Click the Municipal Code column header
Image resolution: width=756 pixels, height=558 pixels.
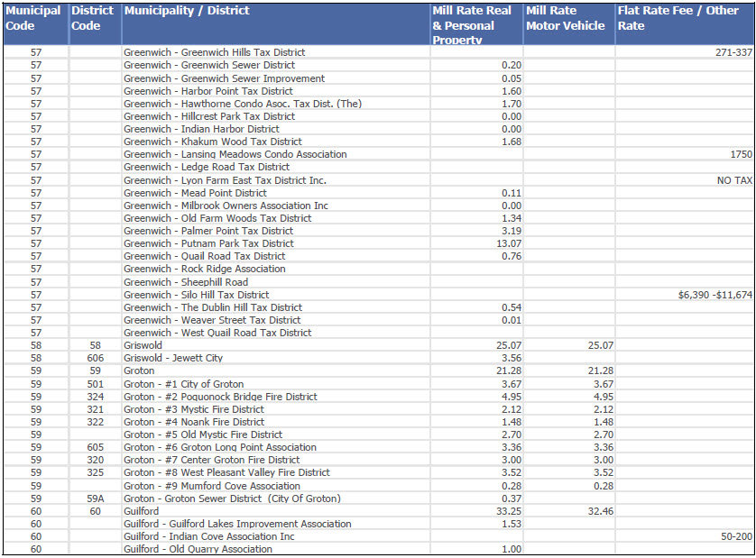34,16
